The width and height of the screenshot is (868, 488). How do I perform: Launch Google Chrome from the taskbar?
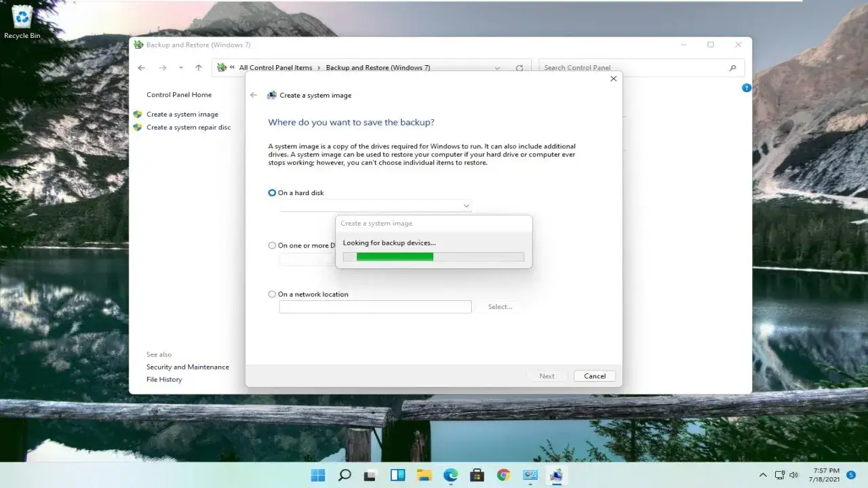pos(503,475)
